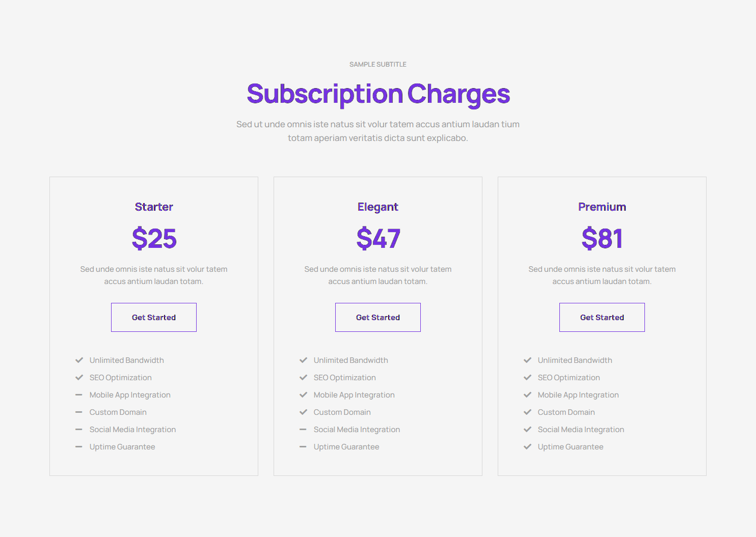
Task: Click dash icon beside Starter's Mobile App Integration
Action: click(x=79, y=395)
